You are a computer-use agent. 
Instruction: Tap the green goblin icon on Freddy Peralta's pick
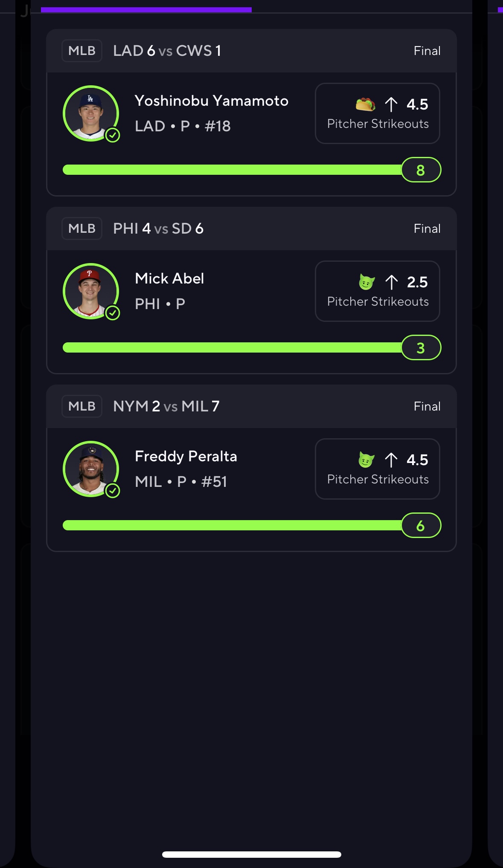coord(366,460)
